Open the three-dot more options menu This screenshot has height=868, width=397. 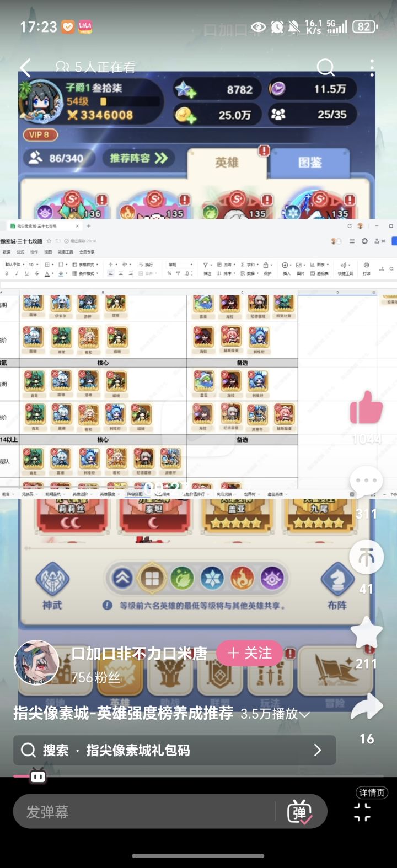(x=372, y=68)
